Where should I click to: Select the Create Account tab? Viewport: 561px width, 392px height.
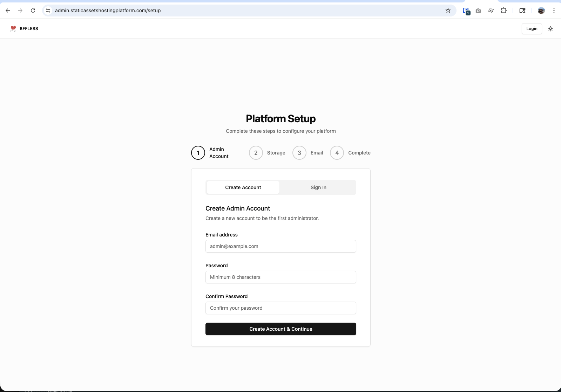tap(243, 187)
